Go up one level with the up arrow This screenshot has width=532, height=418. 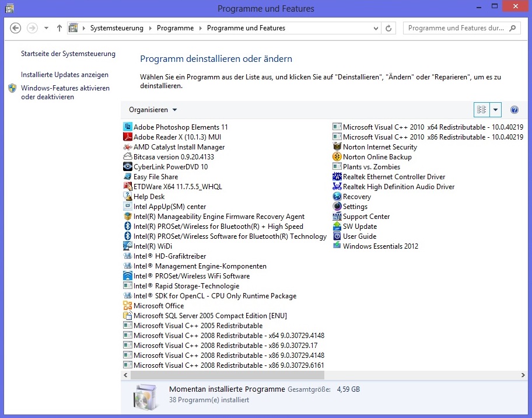pyautogui.click(x=60, y=28)
